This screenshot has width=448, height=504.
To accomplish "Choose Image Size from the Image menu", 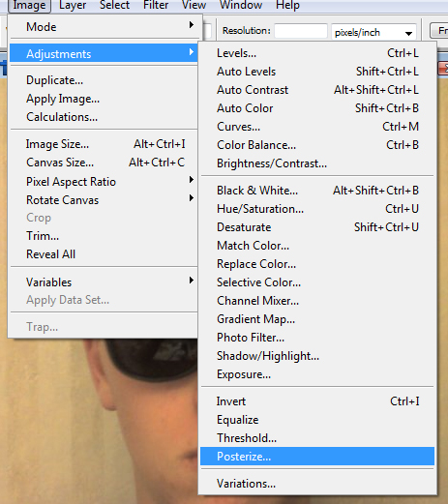I will [x=104, y=144].
